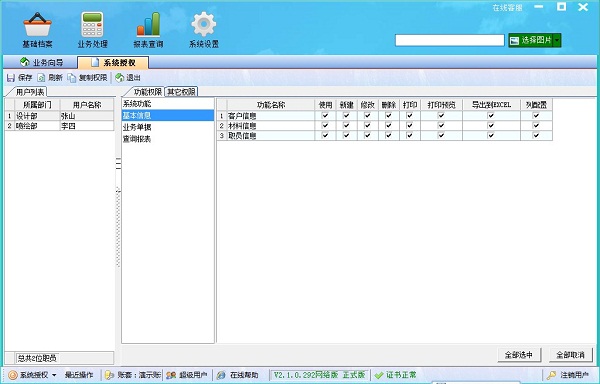Open the 基础档案 basket icon
Screen dimensions: 600x384
(x=37, y=24)
